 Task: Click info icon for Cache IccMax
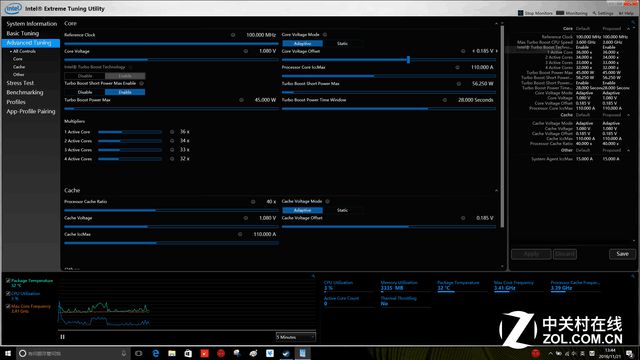point(240,234)
